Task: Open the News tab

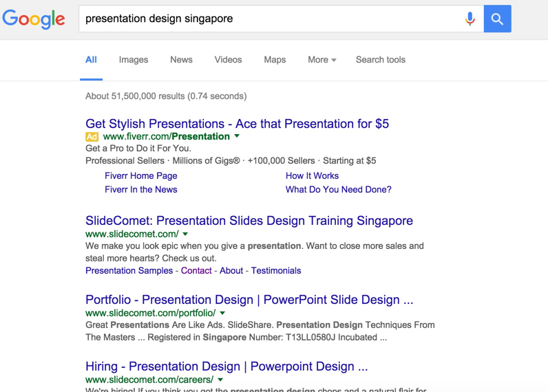Action: pyautogui.click(x=181, y=60)
